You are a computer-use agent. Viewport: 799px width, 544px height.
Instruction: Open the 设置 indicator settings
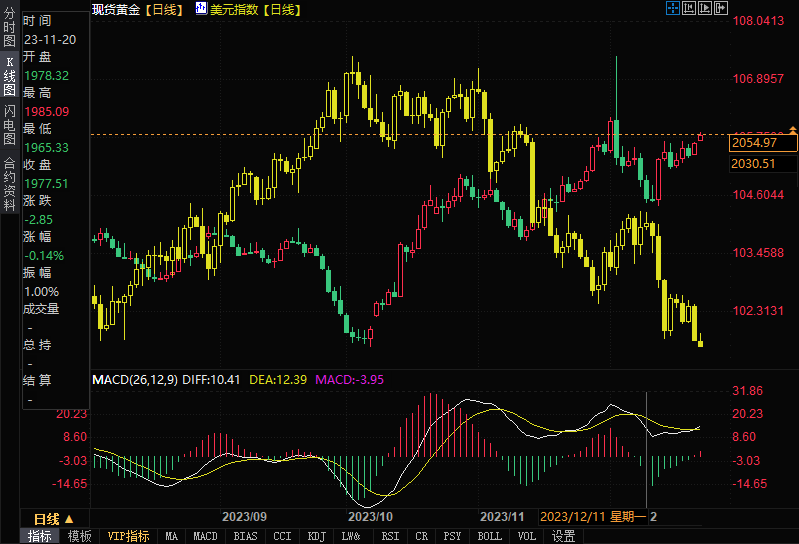563,536
